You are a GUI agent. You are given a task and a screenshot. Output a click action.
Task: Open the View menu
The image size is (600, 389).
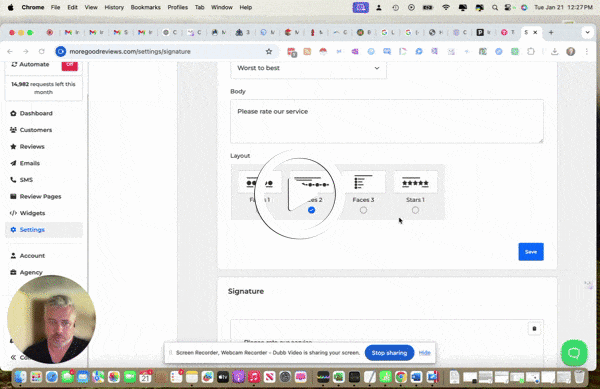click(x=91, y=7)
